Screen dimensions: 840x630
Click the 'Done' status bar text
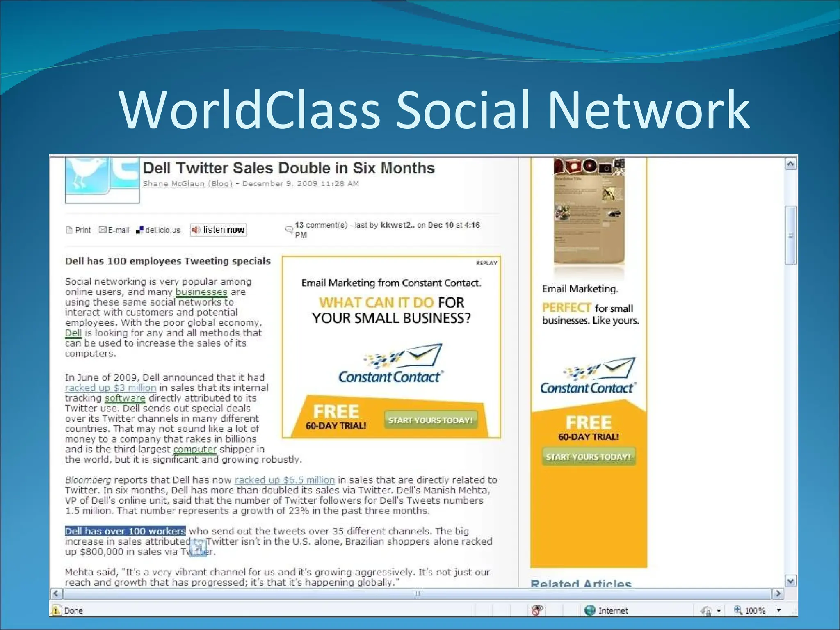pos(73,611)
